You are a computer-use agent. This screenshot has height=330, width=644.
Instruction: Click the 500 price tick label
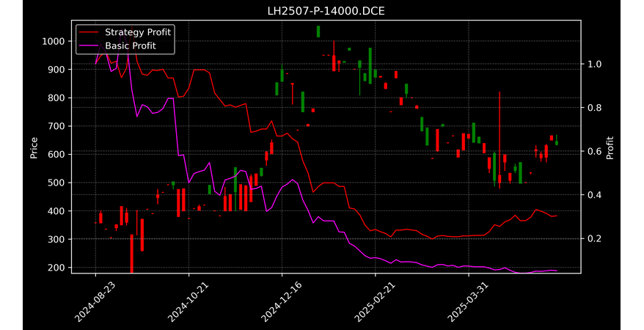(x=56, y=183)
